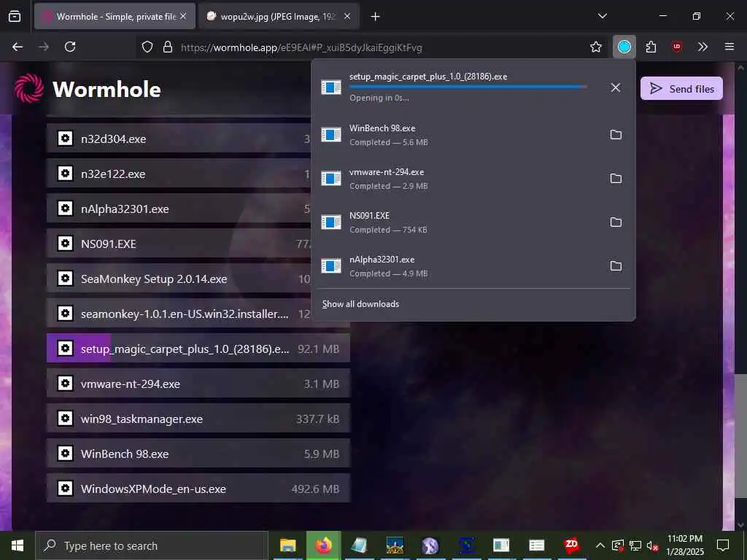Open uBlock Origin extension icon
The image size is (747, 560).
[x=677, y=47]
